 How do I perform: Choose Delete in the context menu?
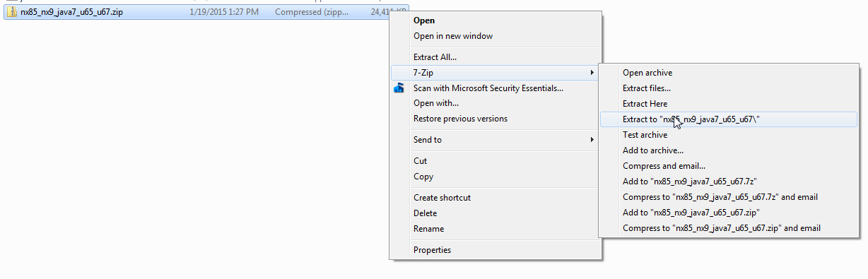(x=425, y=213)
